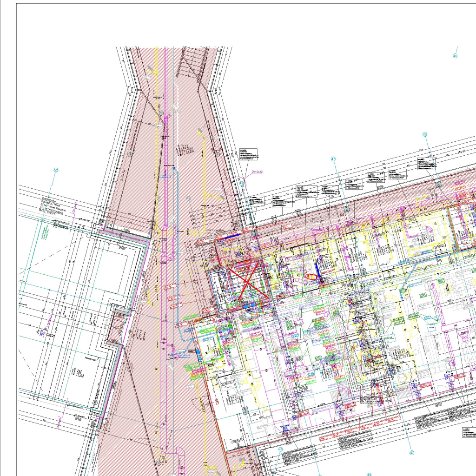Select the upper grid axis bubble 47
This screenshot has width=476, height=476.
click(x=333, y=159)
